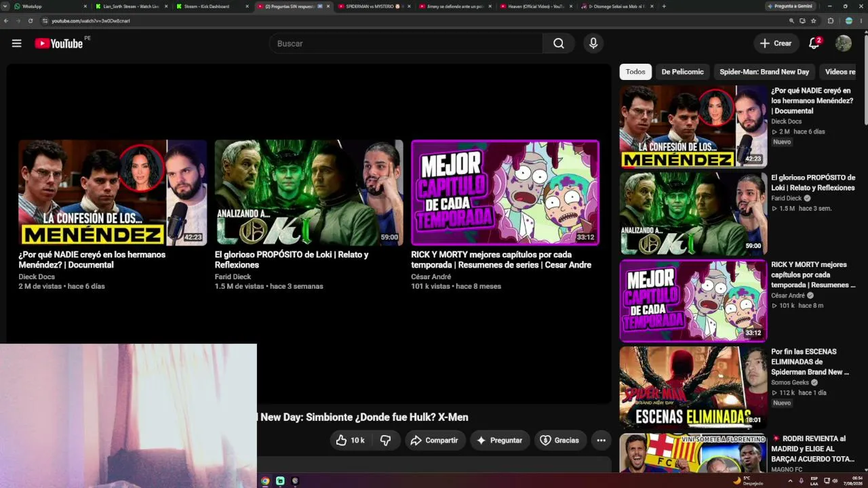Dislike the video with thumbs down

[385, 441]
